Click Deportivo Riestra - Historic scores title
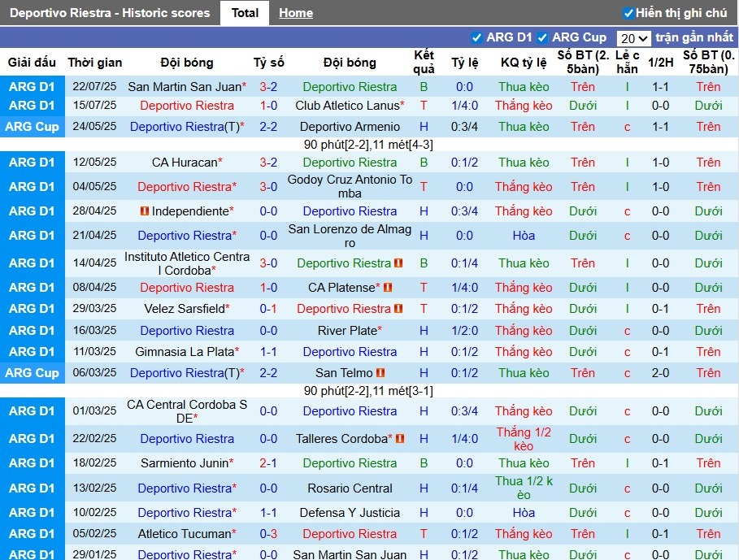The width and height of the screenshot is (739, 560). coord(110,13)
